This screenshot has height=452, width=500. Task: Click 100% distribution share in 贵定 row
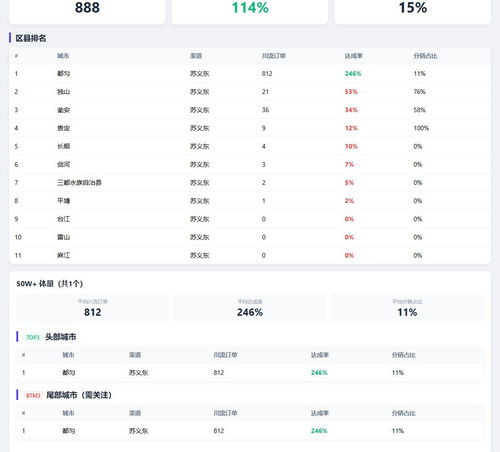[421, 128]
